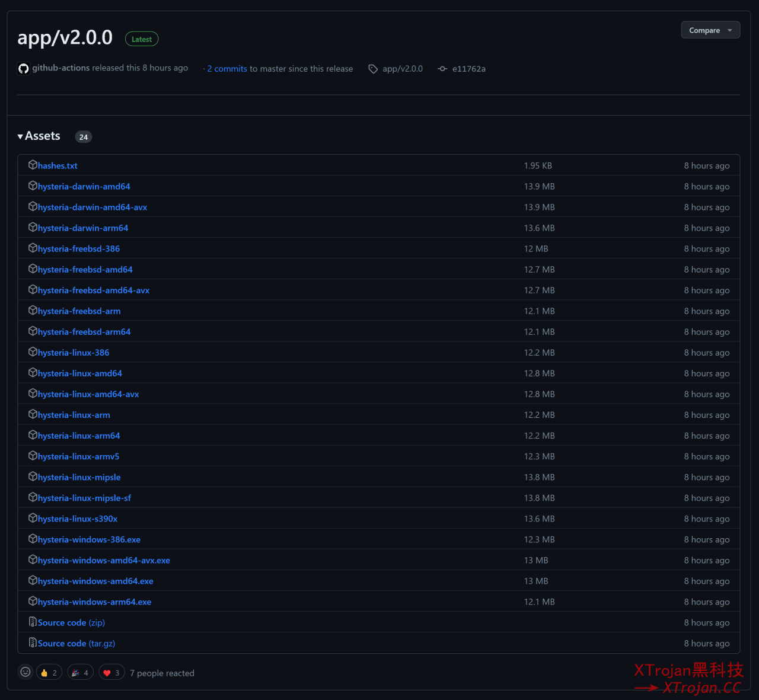This screenshot has height=700, width=759.
Task: Toggle the thumbs up reaction
Action: point(49,673)
